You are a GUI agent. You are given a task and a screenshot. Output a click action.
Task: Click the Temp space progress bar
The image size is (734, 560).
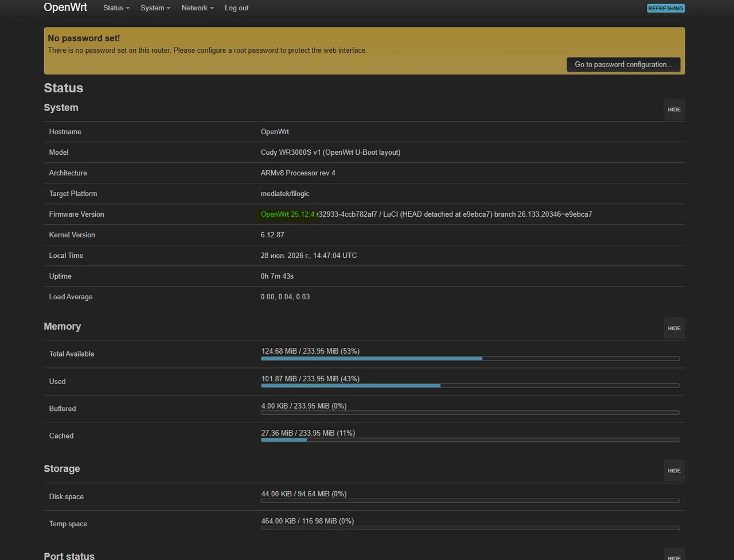(470, 528)
